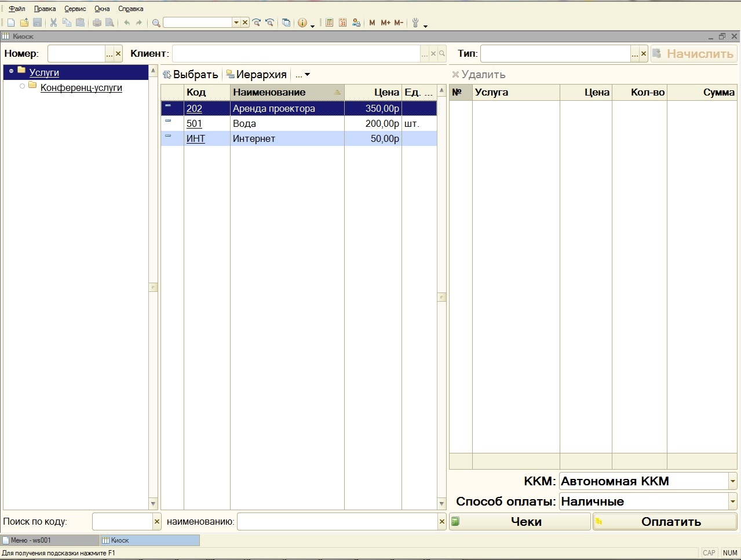Select the Вода row name cell
The width and height of the screenshot is (741, 560).
(287, 123)
